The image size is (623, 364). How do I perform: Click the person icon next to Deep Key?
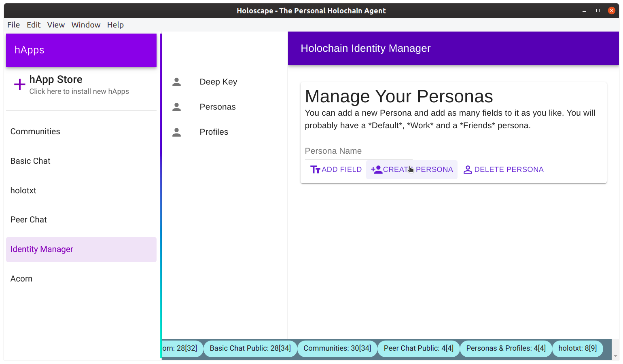tap(176, 82)
